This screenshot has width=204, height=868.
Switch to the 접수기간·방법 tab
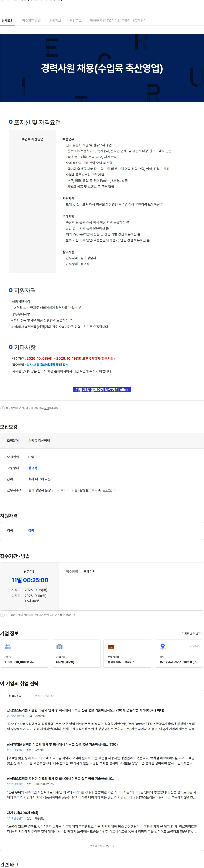coord(31,21)
